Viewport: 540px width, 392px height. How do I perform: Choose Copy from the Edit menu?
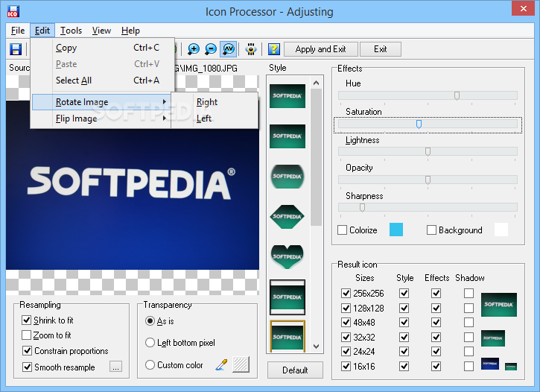[102, 48]
